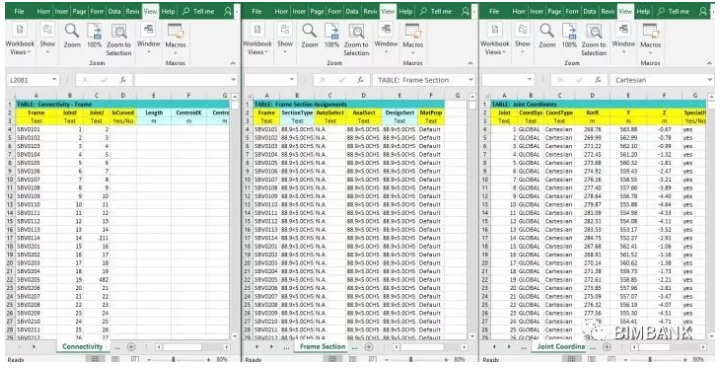This screenshot has width=726, height=375.
Task: Expand Name Box dropdown showing L2081
Action: (54, 80)
